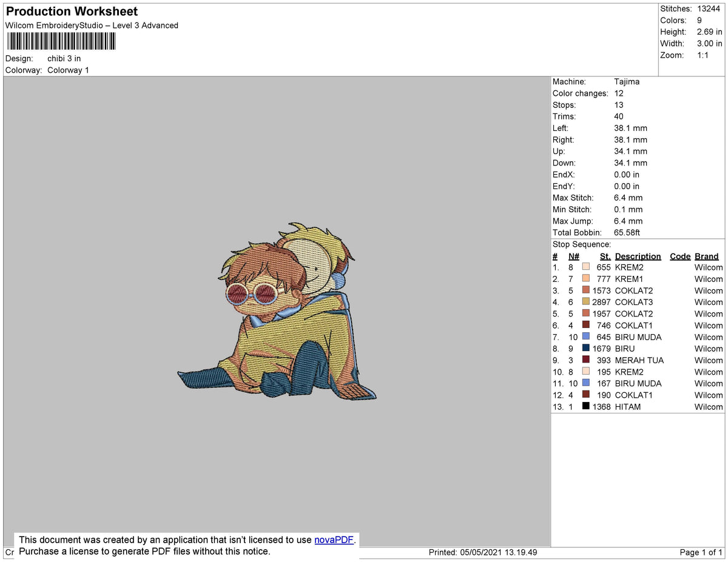
Task: Select the MERAH TUA color chip in row 9
Action: [x=586, y=360]
